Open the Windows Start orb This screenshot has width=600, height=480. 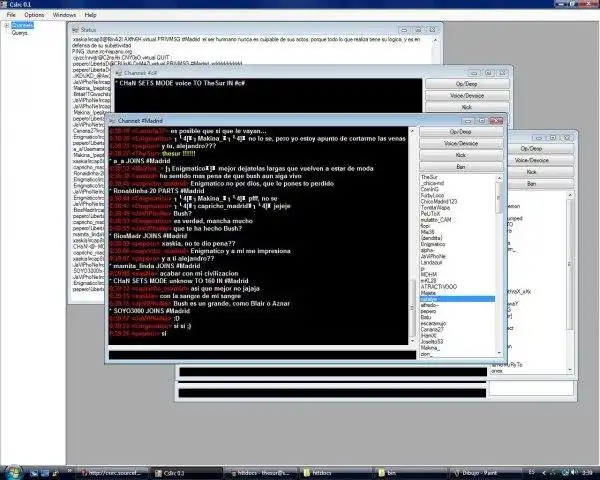click(x=13, y=473)
